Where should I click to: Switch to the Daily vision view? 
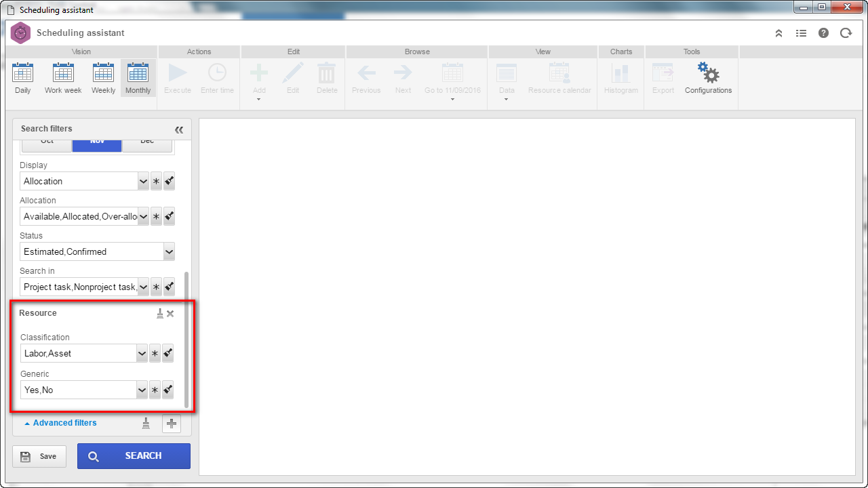pyautogui.click(x=22, y=78)
